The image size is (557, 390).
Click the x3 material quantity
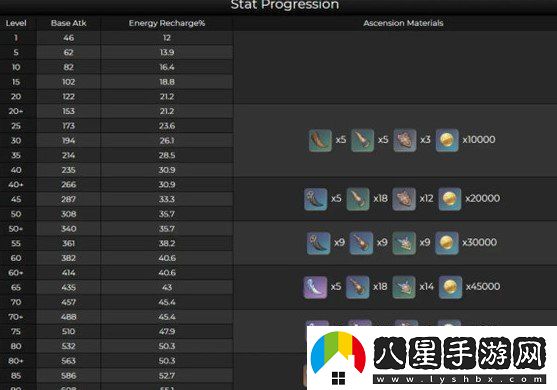(425, 140)
